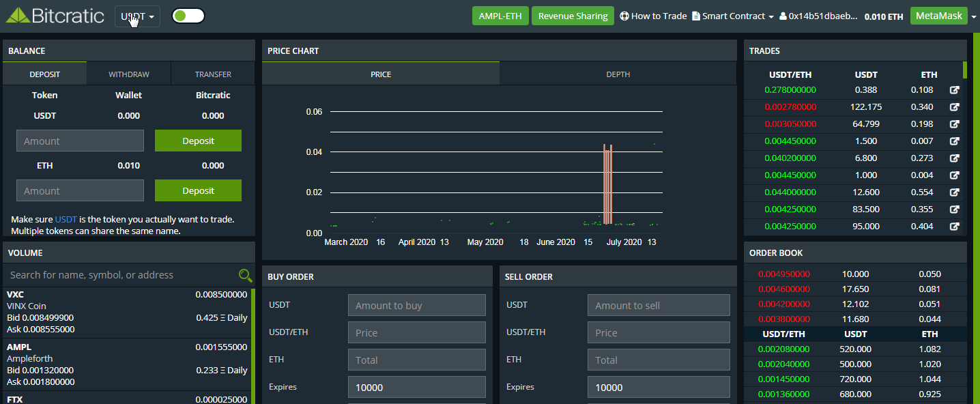Open external link for 0.002780000 trade

(x=955, y=107)
